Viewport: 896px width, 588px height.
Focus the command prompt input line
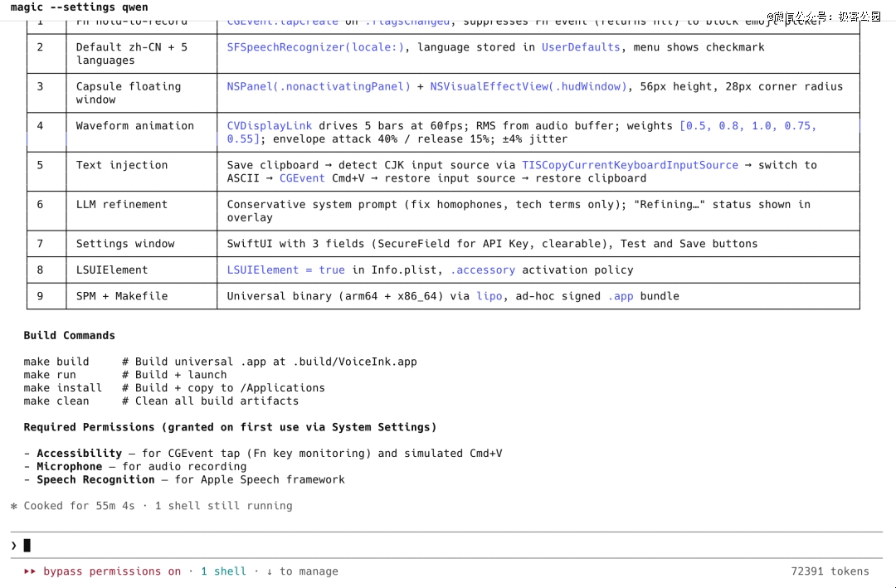click(447, 546)
